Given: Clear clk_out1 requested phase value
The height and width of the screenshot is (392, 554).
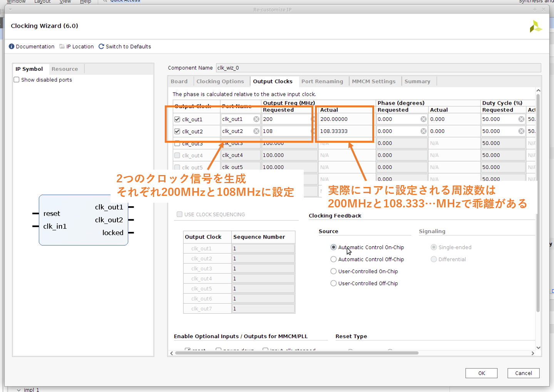Looking at the screenshot, I should tap(423, 119).
